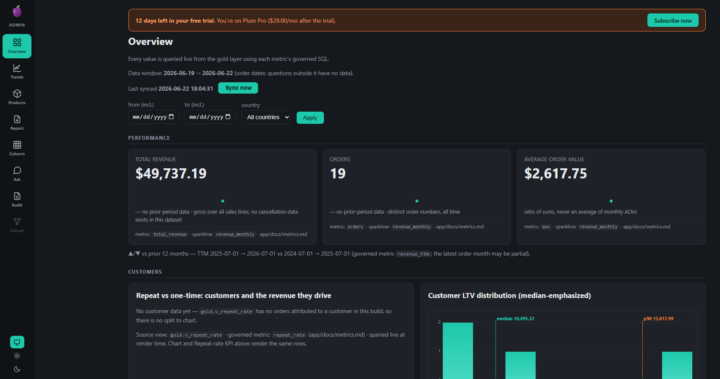Click the Orders value 19
The width and height of the screenshot is (720, 379).
[338, 174]
